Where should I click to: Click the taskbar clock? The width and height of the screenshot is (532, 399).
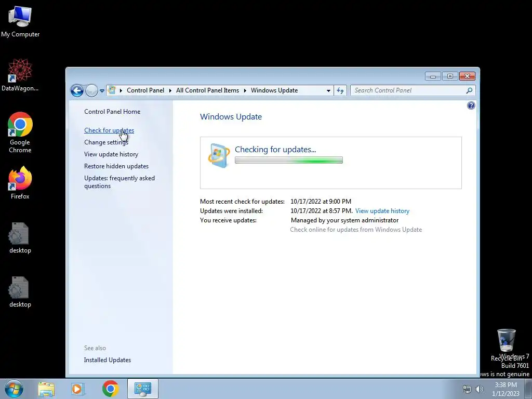(506, 389)
